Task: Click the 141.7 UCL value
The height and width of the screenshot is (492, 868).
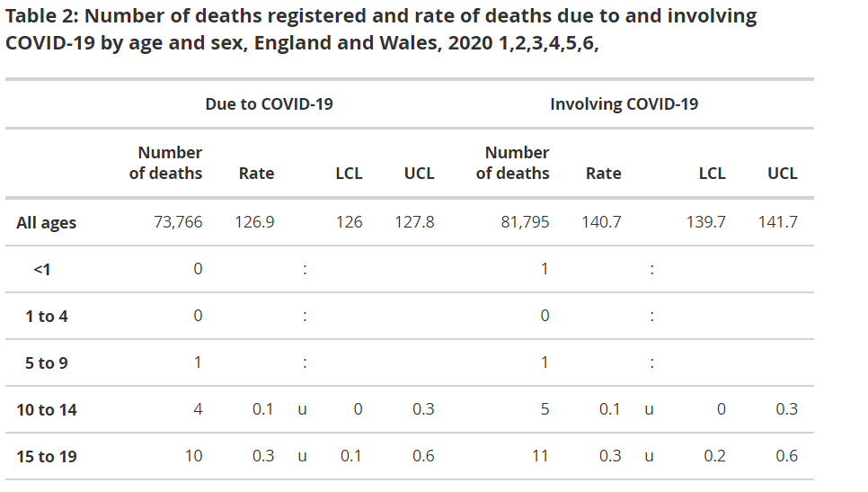Action: [x=777, y=222]
